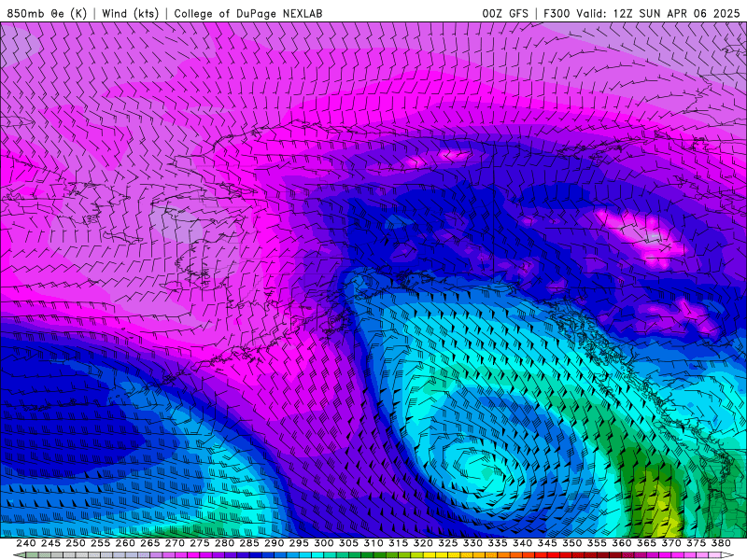Image resolution: width=747 pixels, height=560 pixels.
Task: Click the 'College of DuPage NEXLAB' text
Action: [x=247, y=13]
